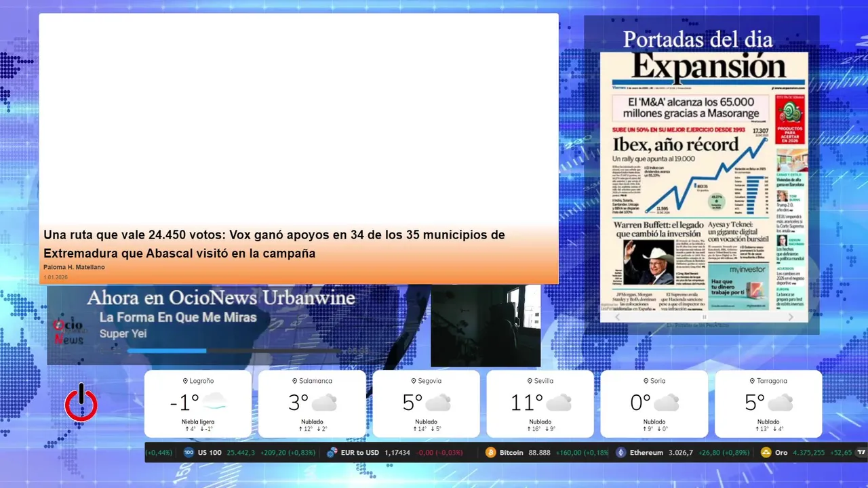This screenshot has height=488, width=868.
Task: Click the Logroño city name
Action: point(202,381)
